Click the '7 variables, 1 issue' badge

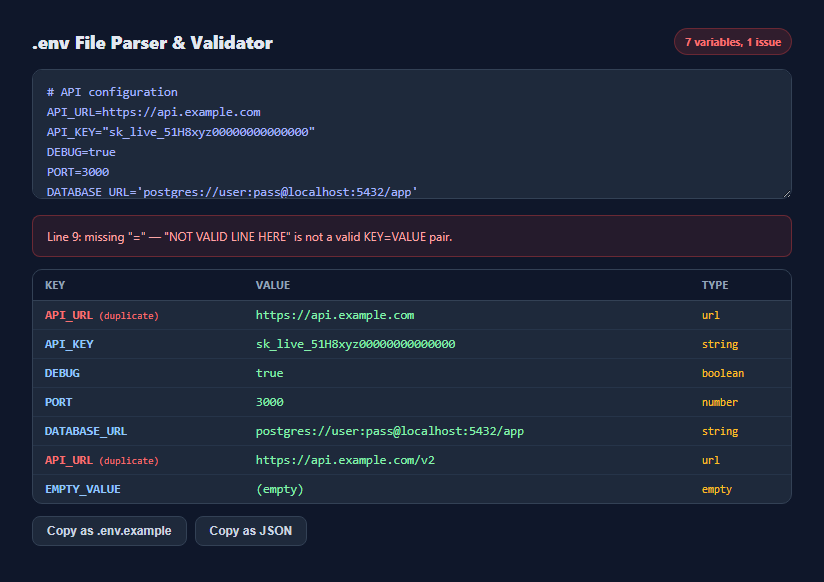coord(733,42)
